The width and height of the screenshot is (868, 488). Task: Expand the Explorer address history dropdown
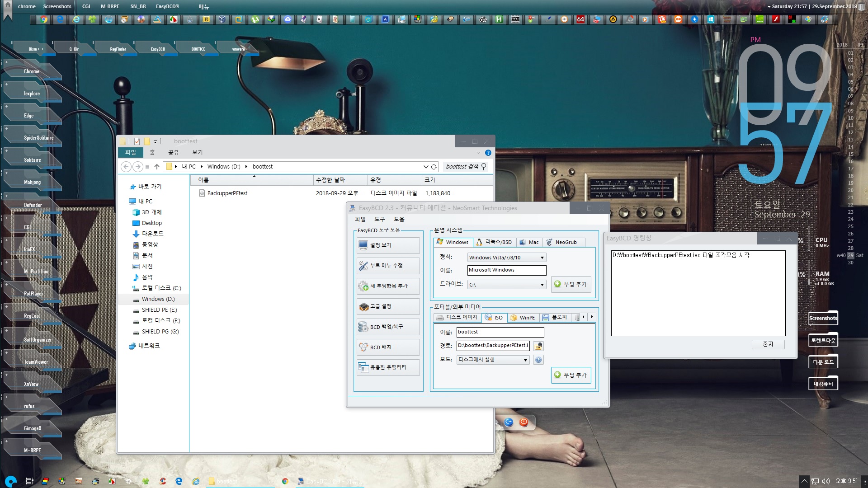(x=425, y=167)
